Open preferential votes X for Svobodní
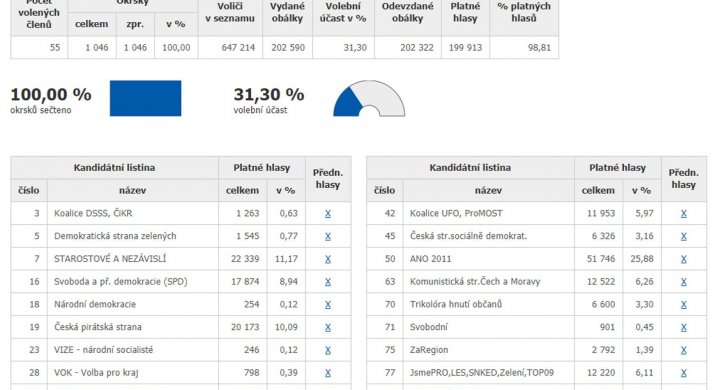Screen dimensions: 728x390 pyautogui.click(x=683, y=327)
